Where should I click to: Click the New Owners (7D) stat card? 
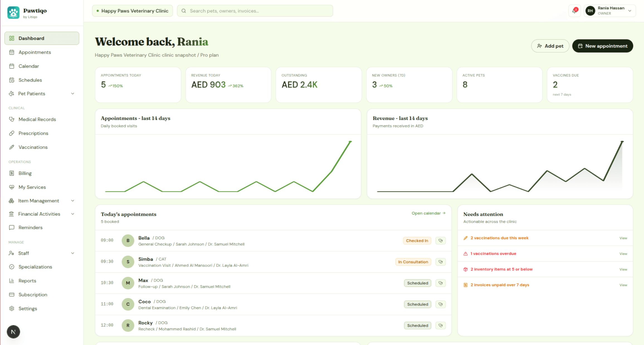pos(409,85)
